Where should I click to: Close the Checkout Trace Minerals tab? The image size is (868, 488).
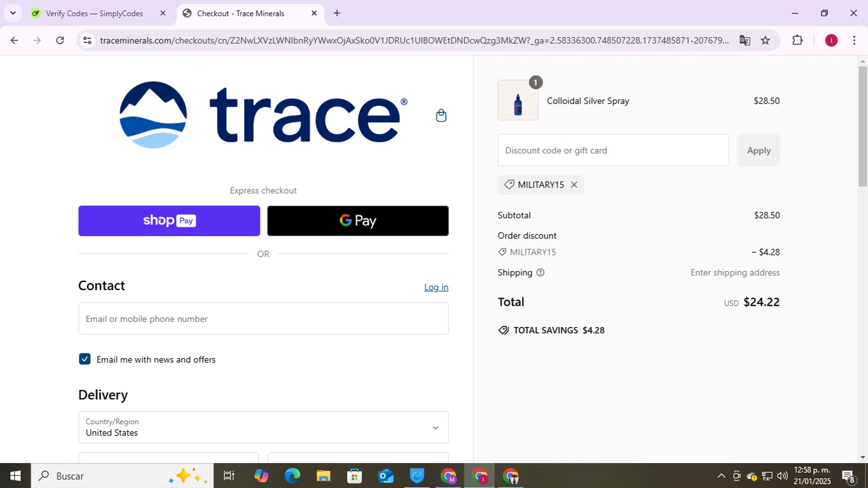coord(314,13)
